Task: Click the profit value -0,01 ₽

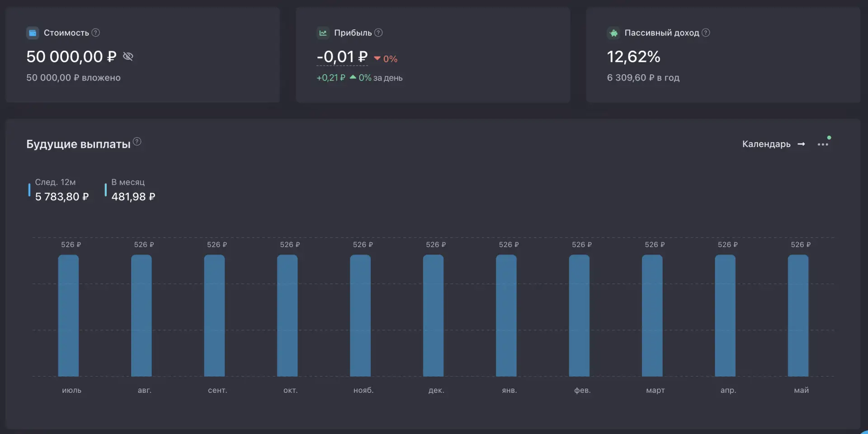Action: pos(342,57)
